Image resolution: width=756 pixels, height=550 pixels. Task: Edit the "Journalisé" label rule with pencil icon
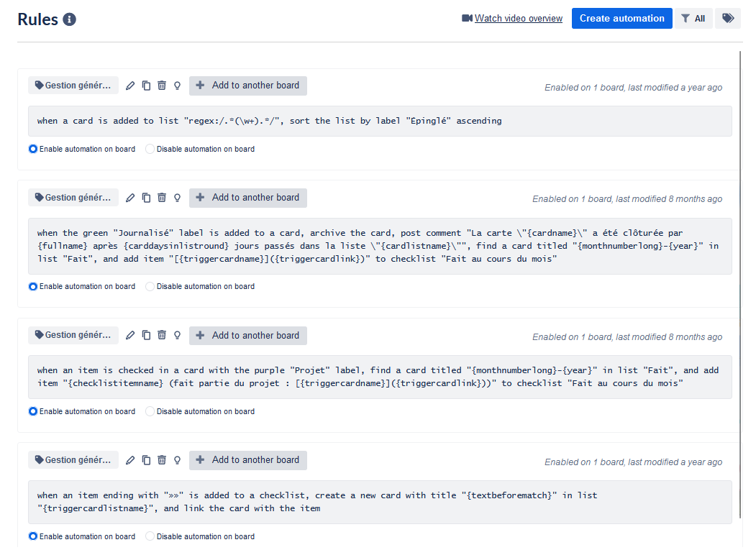(130, 198)
